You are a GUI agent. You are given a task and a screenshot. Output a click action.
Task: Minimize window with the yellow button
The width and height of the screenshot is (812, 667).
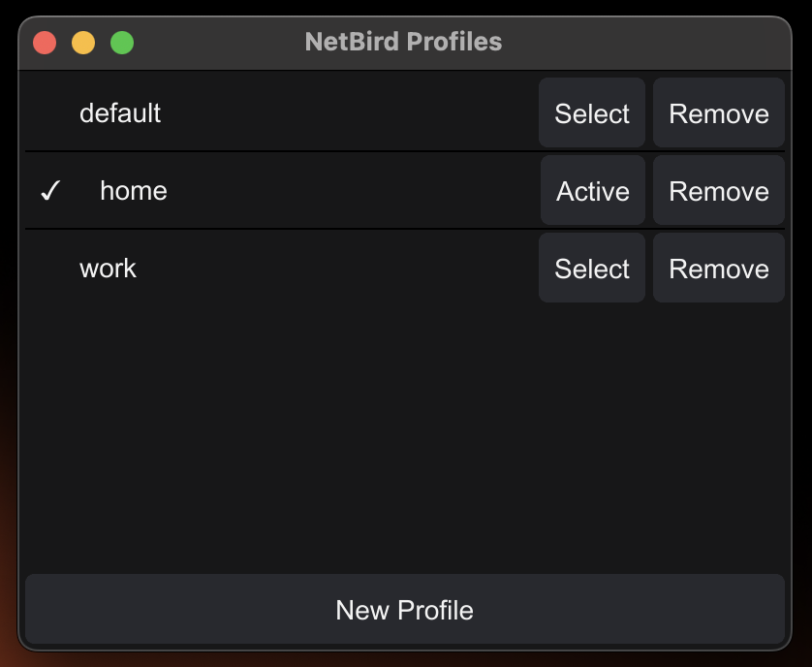point(83,43)
